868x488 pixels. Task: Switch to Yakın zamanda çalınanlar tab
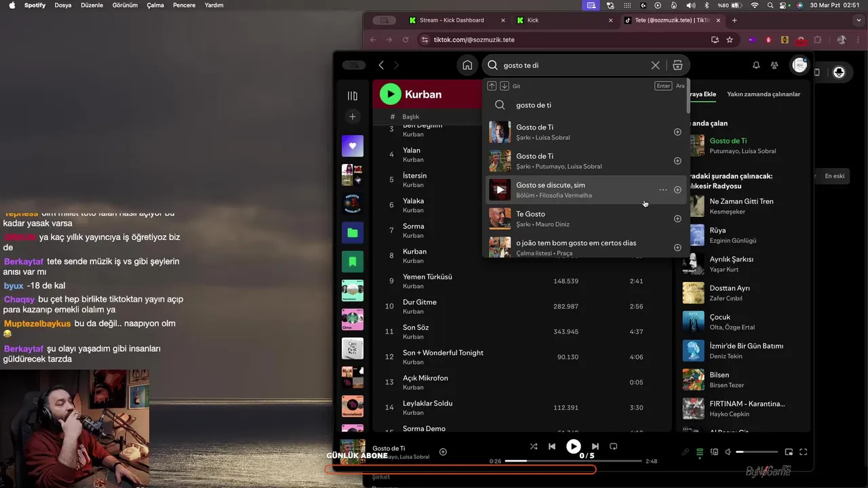tap(764, 94)
